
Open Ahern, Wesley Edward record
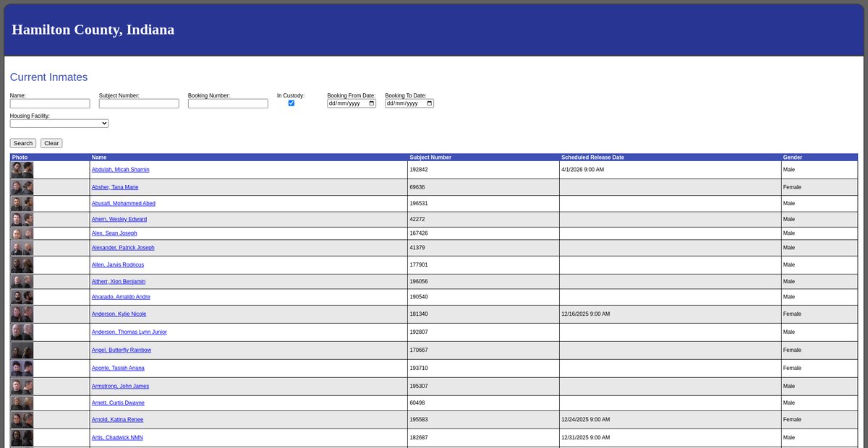tap(119, 219)
